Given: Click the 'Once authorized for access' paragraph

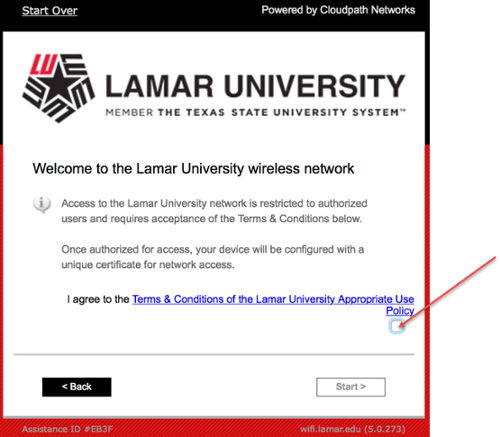Looking at the screenshot, I should 212,257.
